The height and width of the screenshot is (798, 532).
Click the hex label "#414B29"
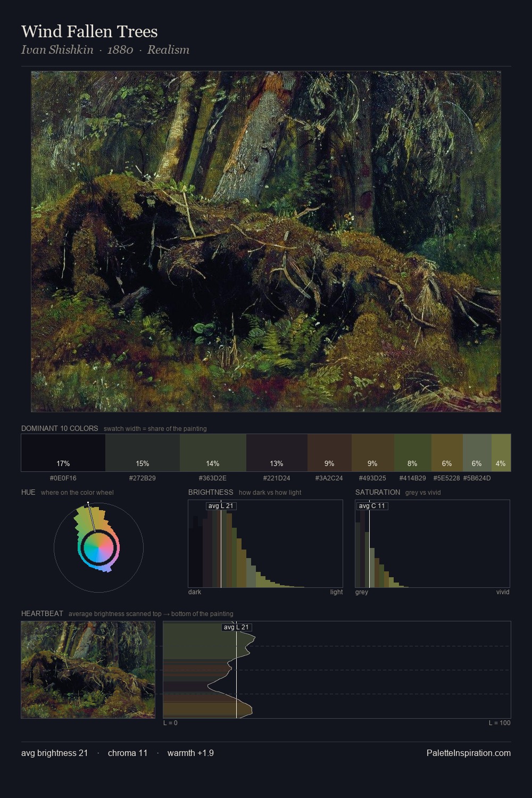point(413,478)
